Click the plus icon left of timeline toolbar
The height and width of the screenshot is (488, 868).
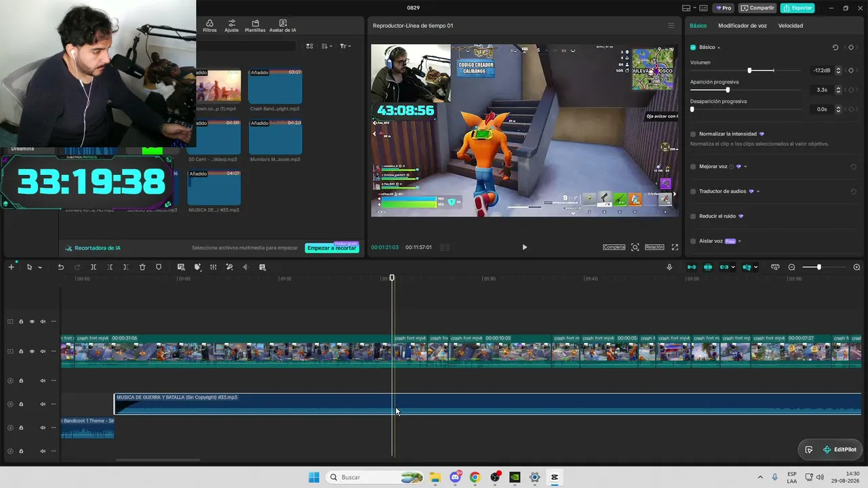point(11,267)
